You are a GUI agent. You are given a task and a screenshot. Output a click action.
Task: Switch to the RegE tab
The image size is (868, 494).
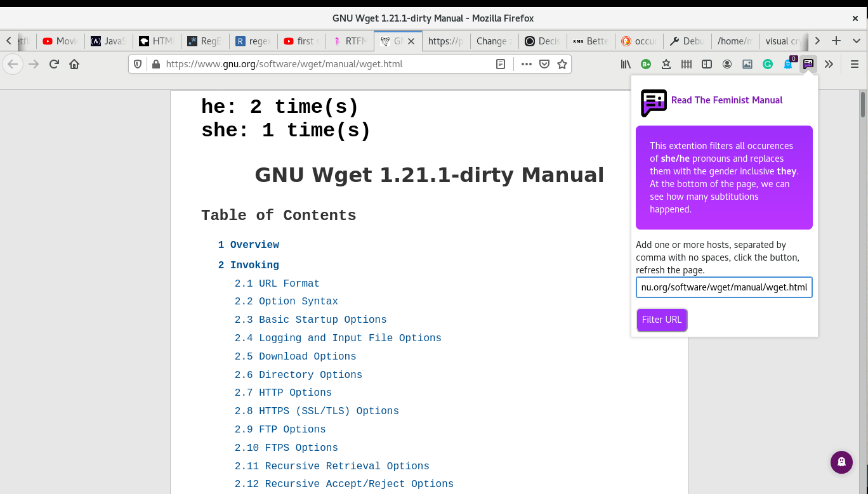(205, 41)
